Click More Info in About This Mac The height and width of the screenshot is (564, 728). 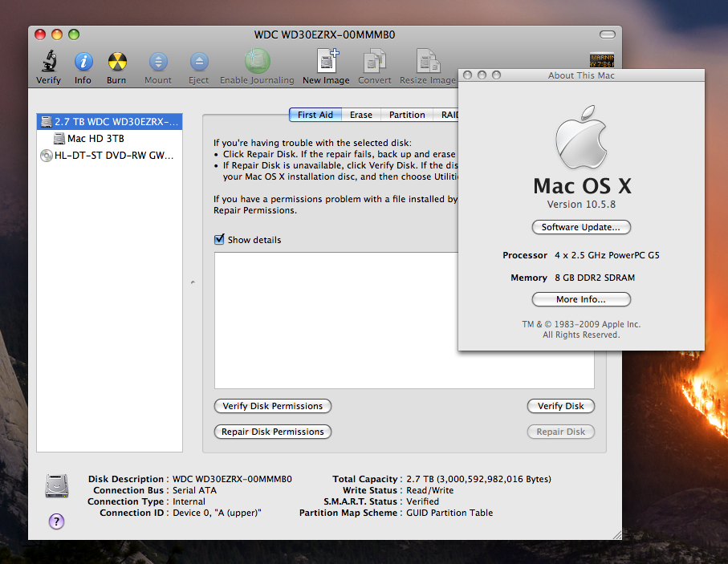(581, 299)
